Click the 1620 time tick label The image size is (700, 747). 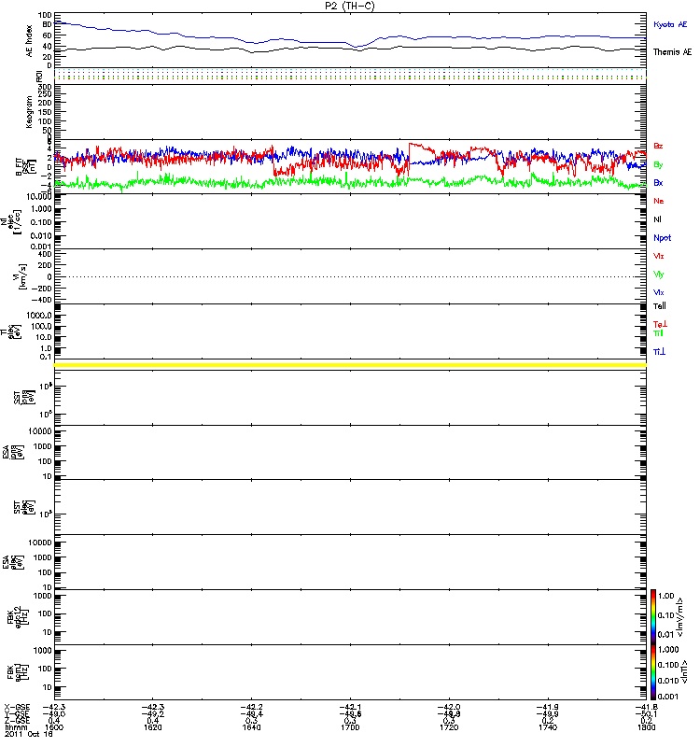pyautogui.click(x=152, y=727)
